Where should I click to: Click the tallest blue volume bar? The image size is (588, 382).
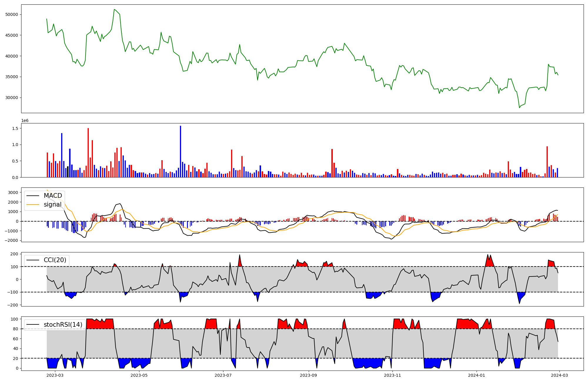click(x=181, y=151)
